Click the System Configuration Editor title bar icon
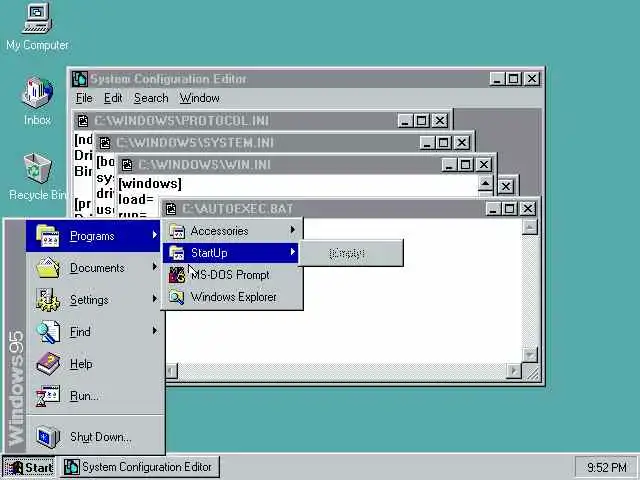640x480 pixels. coord(80,79)
